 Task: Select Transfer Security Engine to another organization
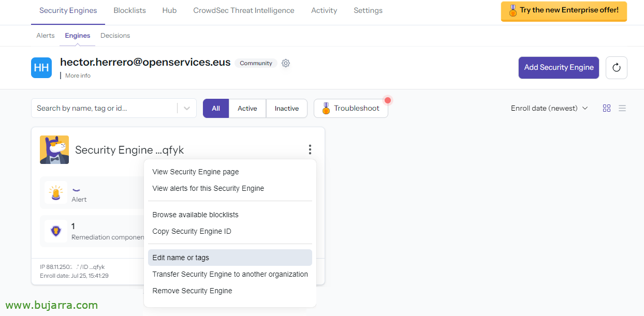click(x=230, y=274)
